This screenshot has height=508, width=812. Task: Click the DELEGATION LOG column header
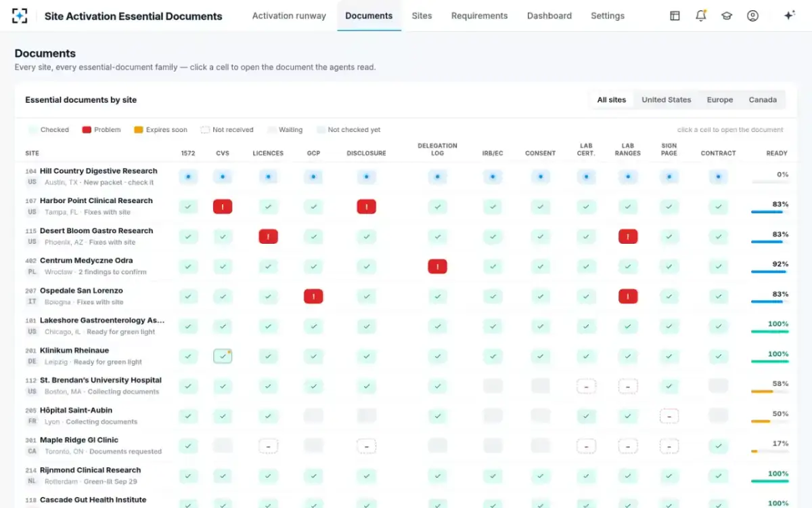coord(437,149)
